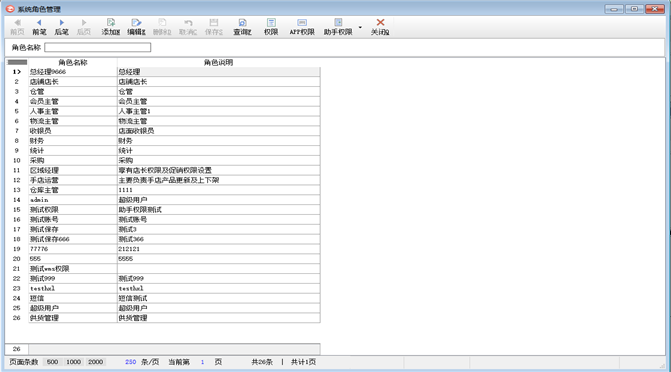Select role name 测试权限
Viewport: 671px width, 372px height.
73,210
